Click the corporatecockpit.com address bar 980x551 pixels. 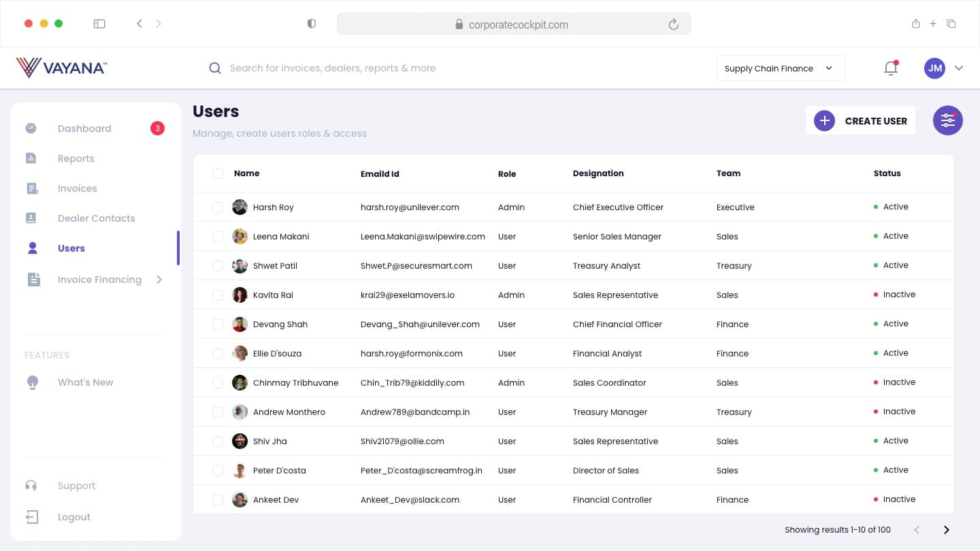(514, 24)
